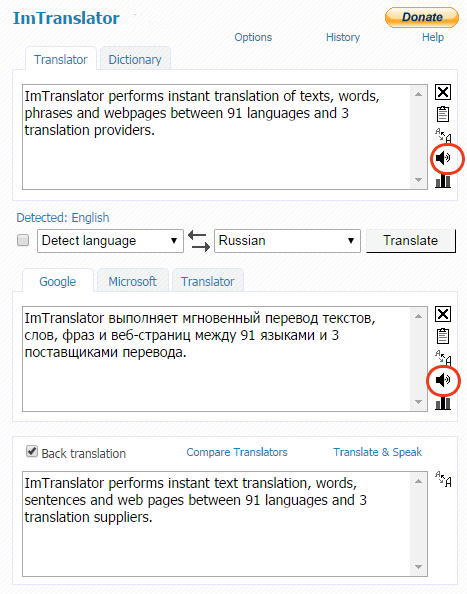Viewport: 467px width, 594px height.
Task: Uncheck the Back translation checkbox
Action: pos(32,451)
